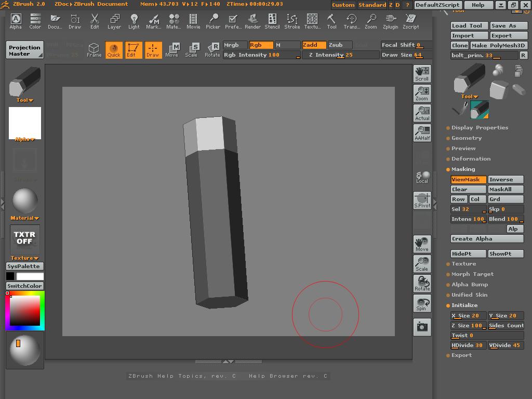Click the Make PolyMesh3D button
This screenshot has width=532, height=399.
click(498, 46)
